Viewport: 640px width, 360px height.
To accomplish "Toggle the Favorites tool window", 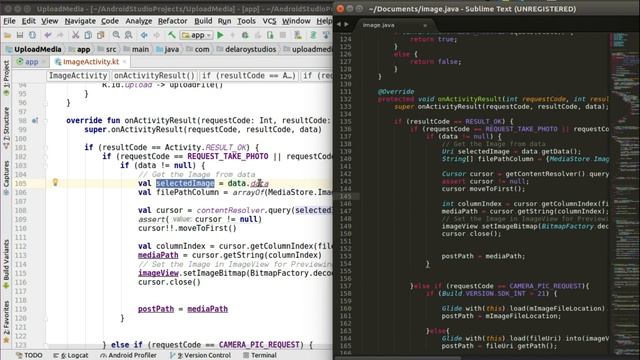I will [6, 321].
